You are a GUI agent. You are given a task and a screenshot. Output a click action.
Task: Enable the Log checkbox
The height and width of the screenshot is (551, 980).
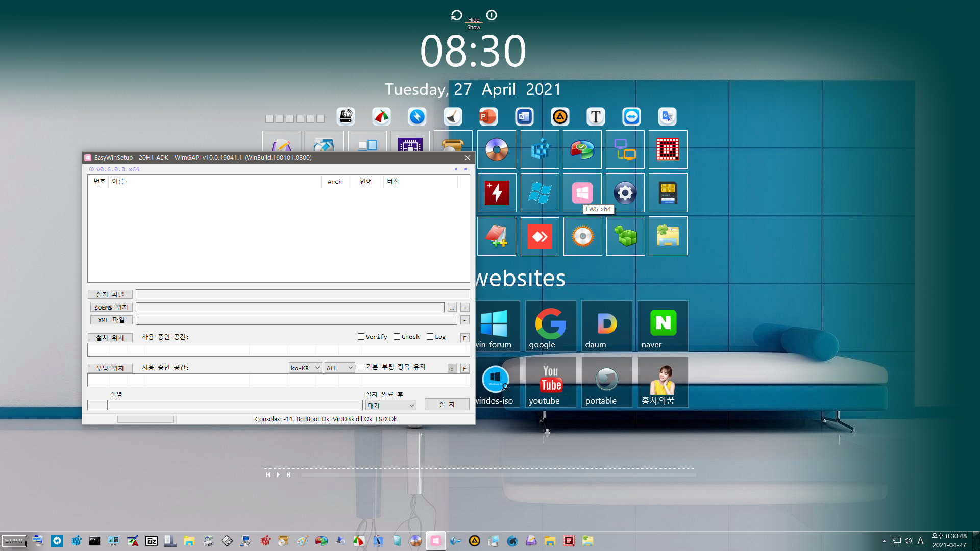[430, 337]
